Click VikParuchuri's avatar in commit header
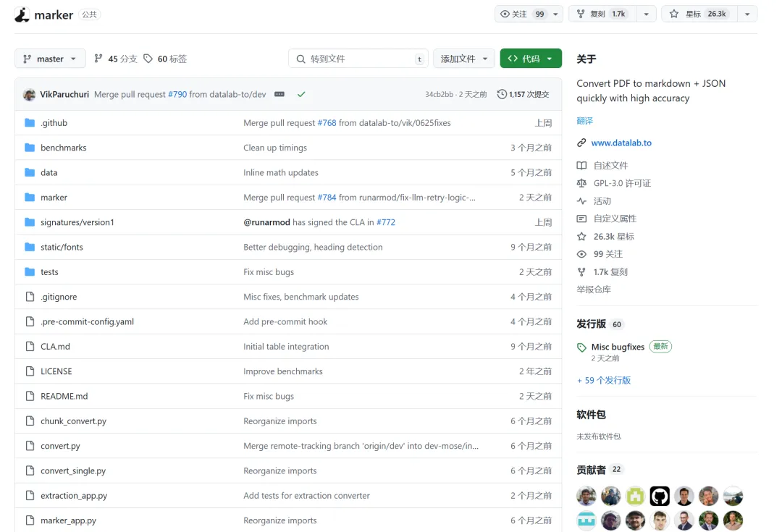This screenshot has height=532, width=782. pos(30,94)
